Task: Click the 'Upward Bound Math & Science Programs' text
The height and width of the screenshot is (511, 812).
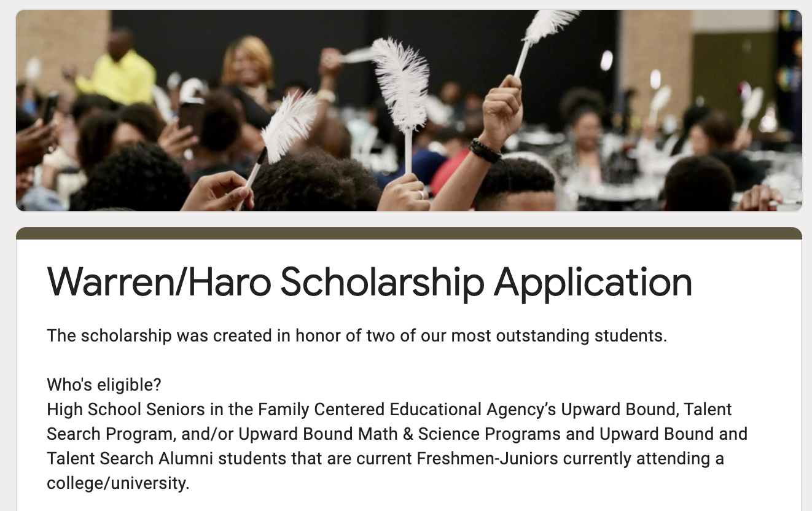Action: [x=399, y=434]
